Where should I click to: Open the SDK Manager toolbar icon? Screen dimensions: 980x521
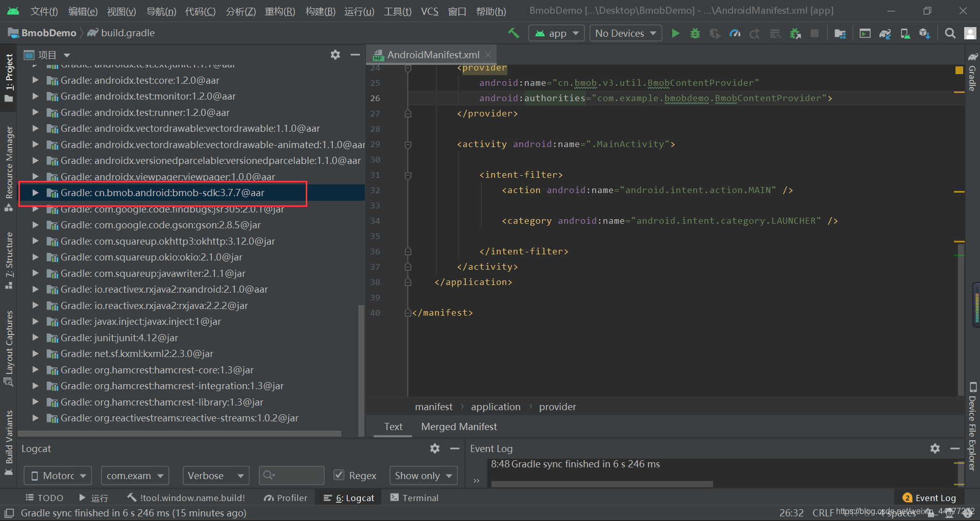(x=924, y=33)
